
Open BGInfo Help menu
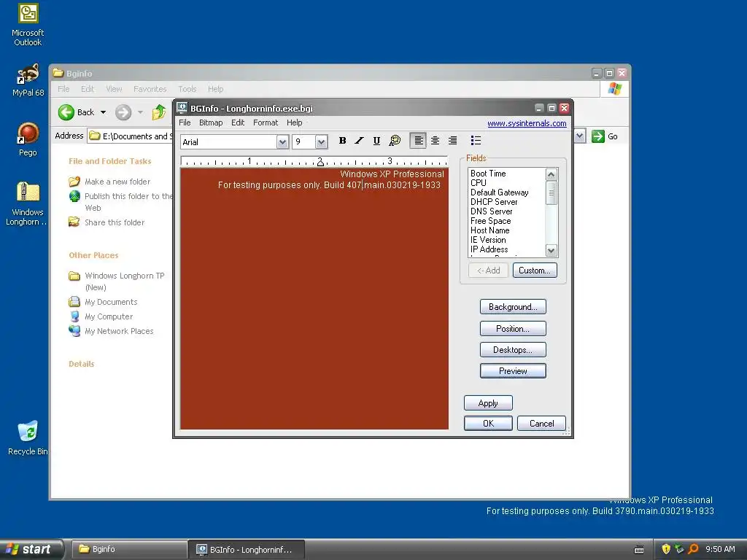[295, 122]
